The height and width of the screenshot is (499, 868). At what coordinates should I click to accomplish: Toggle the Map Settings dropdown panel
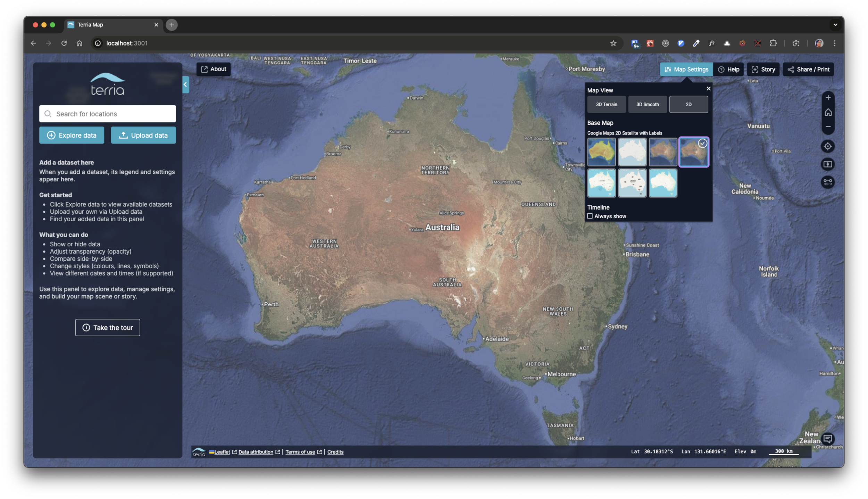pos(686,69)
